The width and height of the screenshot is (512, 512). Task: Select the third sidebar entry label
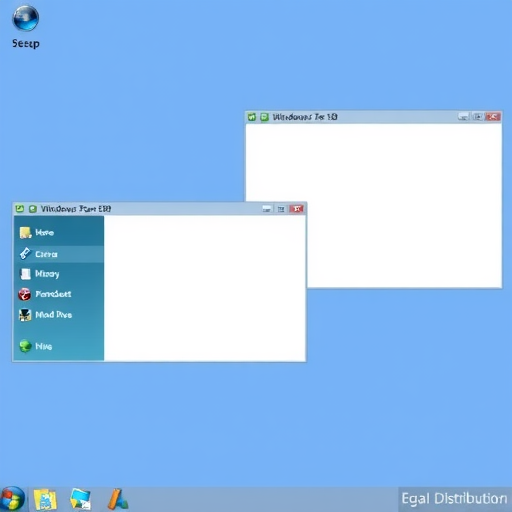coord(47,274)
